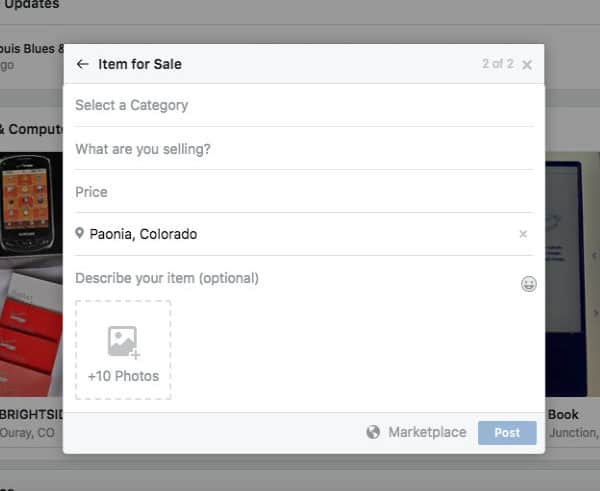
Task: Click the Book listing title text
Action: pos(563,414)
